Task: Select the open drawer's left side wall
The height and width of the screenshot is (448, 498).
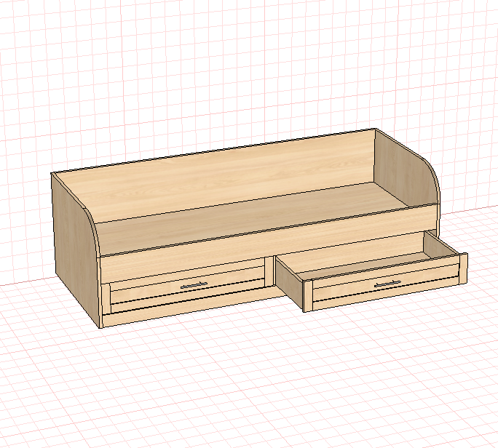Action: (289, 282)
